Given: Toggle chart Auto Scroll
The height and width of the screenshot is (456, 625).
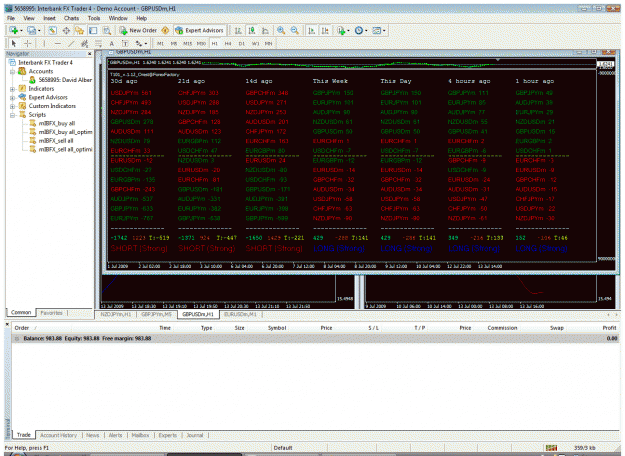Looking at the screenshot, I should point(312,30).
